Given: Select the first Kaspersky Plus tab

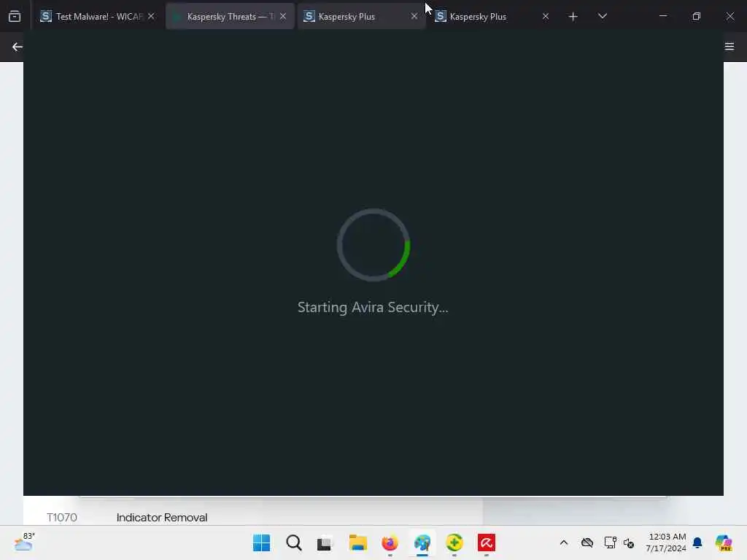Looking at the screenshot, I should [361, 16].
